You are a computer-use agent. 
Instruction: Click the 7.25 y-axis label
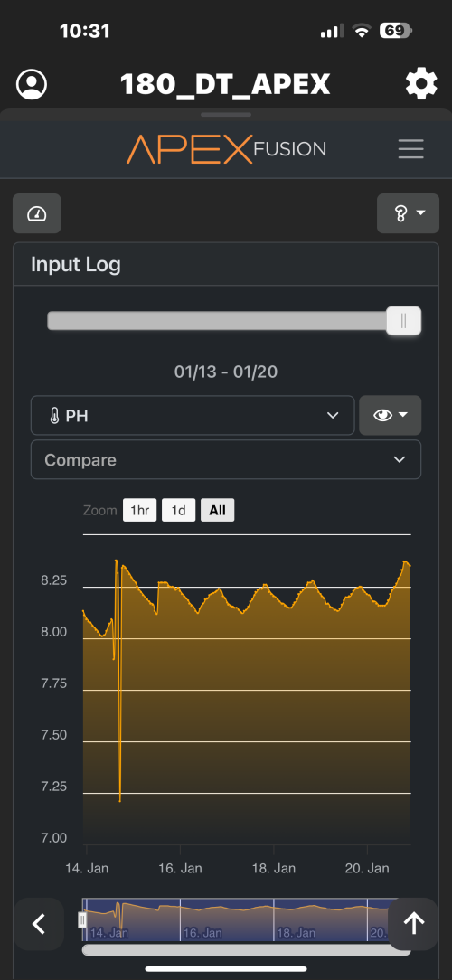click(53, 787)
